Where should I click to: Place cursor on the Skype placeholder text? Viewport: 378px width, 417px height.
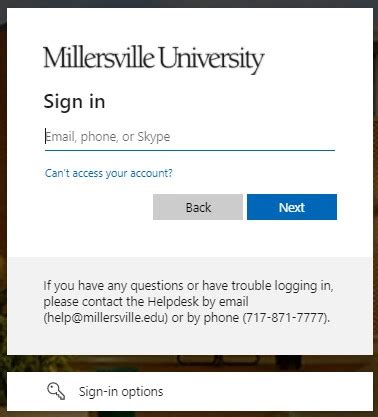tap(154, 137)
